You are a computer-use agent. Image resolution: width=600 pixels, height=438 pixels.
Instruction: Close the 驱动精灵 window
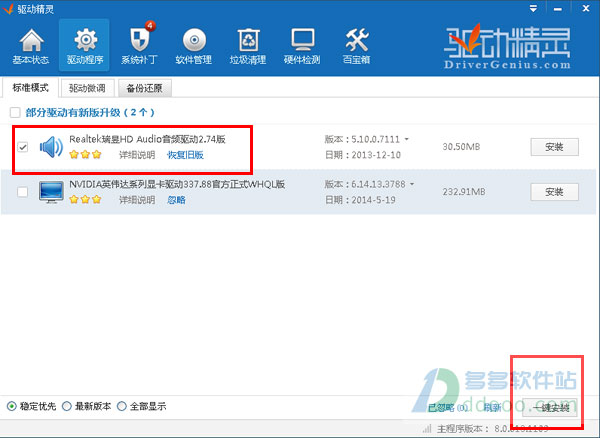tap(586, 8)
